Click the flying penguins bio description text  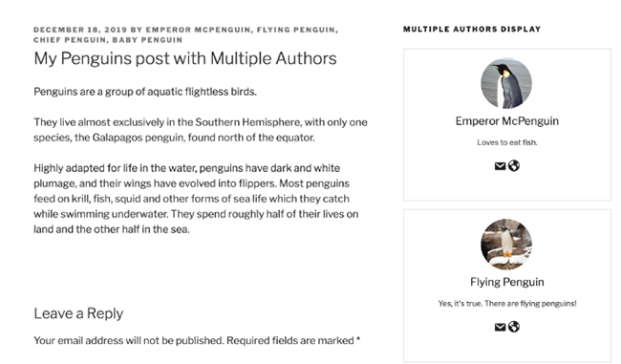(507, 304)
